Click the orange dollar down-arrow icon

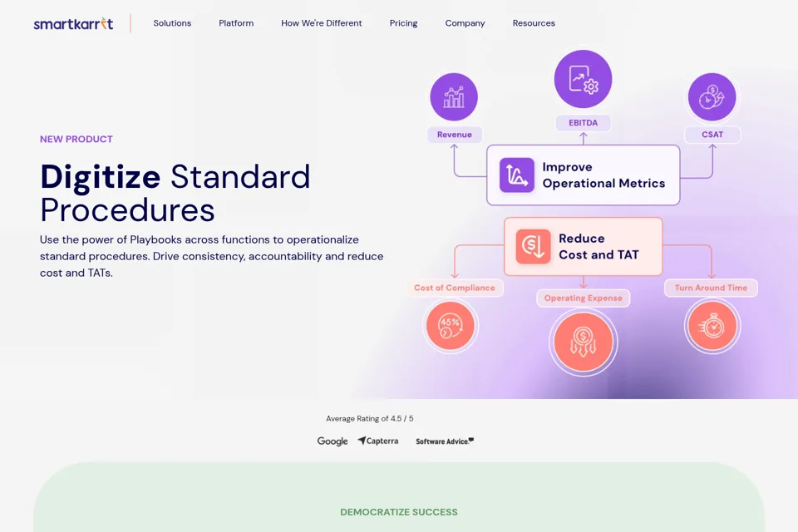point(533,246)
